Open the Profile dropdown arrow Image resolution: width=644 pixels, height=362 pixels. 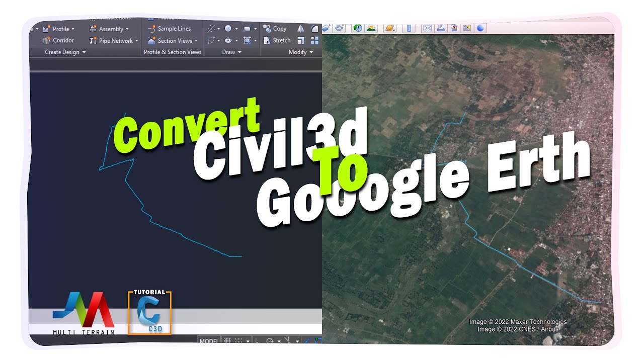click(x=73, y=29)
